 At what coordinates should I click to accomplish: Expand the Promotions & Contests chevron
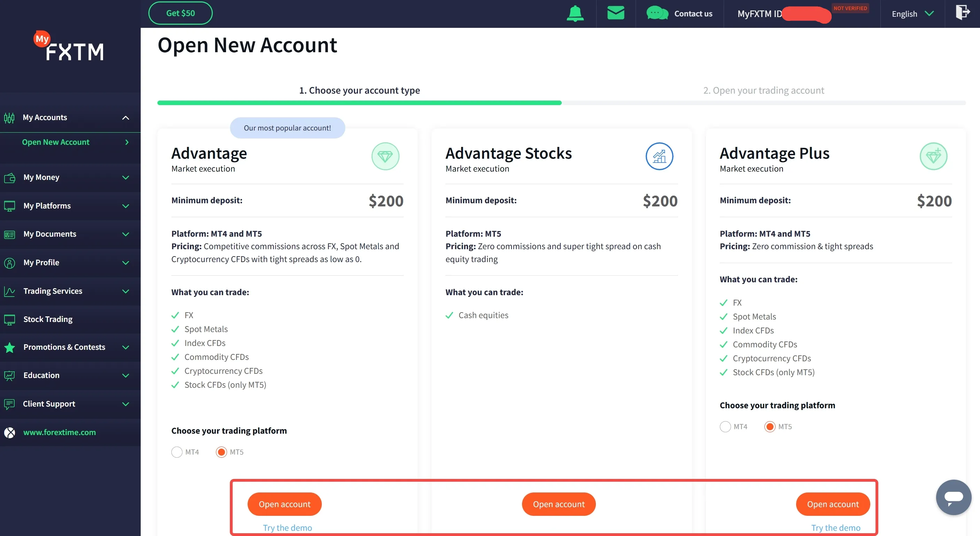(125, 347)
